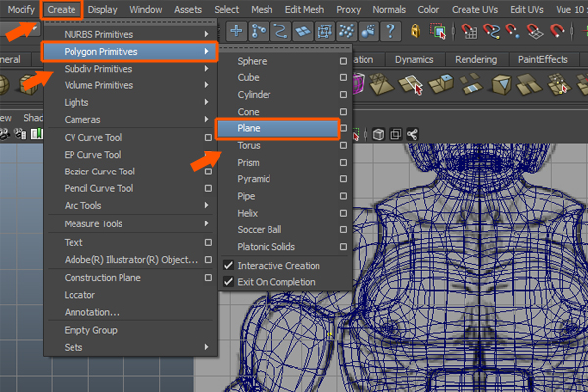Image resolution: width=588 pixels, height=392 pixels.
Task: Switch to the Rendering shelf tab
Action: pyautogui.click(x=477, y=59)
